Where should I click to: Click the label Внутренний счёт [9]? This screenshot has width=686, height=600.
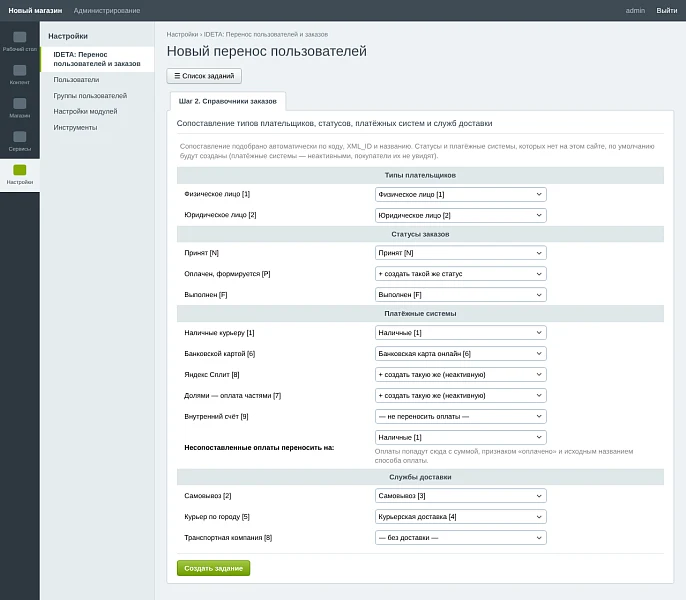(x=216, y=417)
